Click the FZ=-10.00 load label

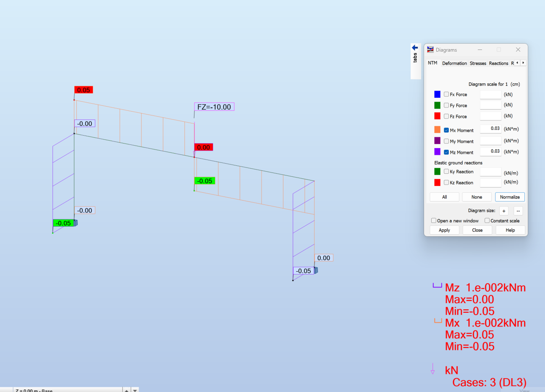point(214,107)
